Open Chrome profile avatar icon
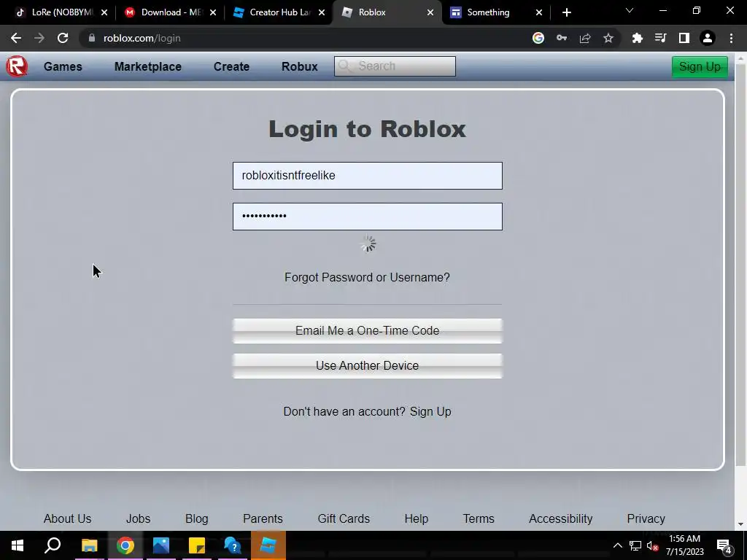 708,38
